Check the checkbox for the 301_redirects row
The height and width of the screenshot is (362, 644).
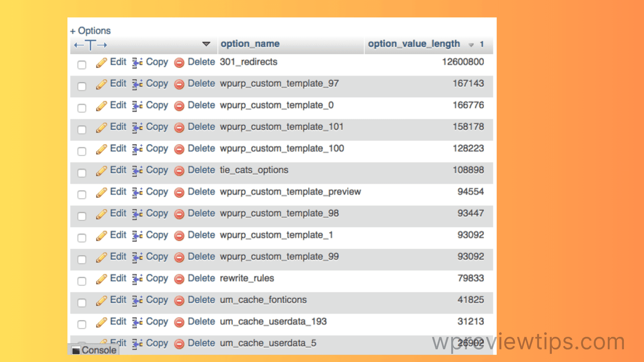(82, 64)
